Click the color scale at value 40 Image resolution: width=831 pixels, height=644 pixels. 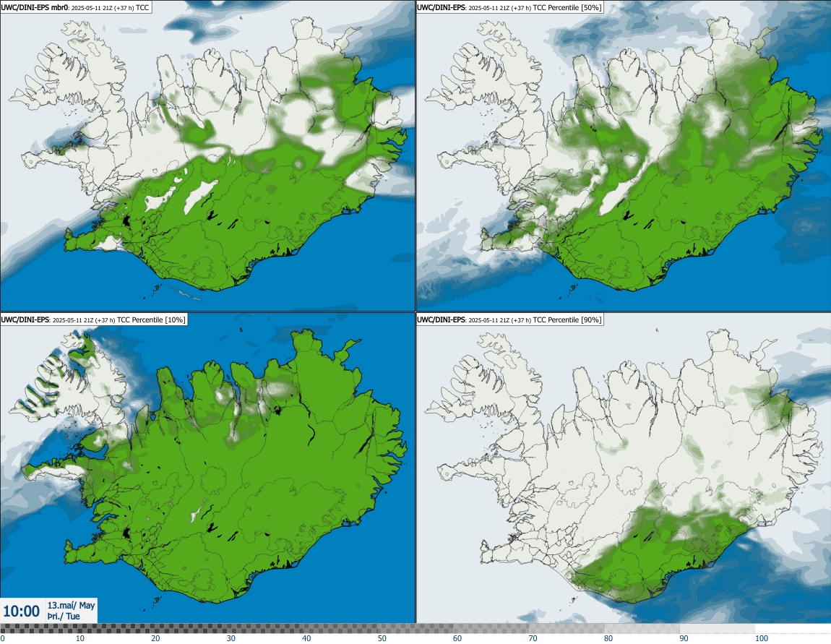307,638
